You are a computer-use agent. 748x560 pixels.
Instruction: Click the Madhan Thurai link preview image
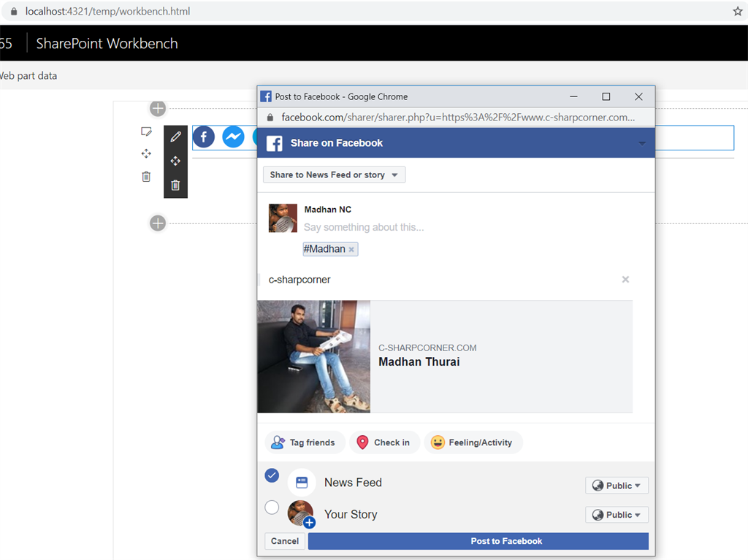pos(314,356)
